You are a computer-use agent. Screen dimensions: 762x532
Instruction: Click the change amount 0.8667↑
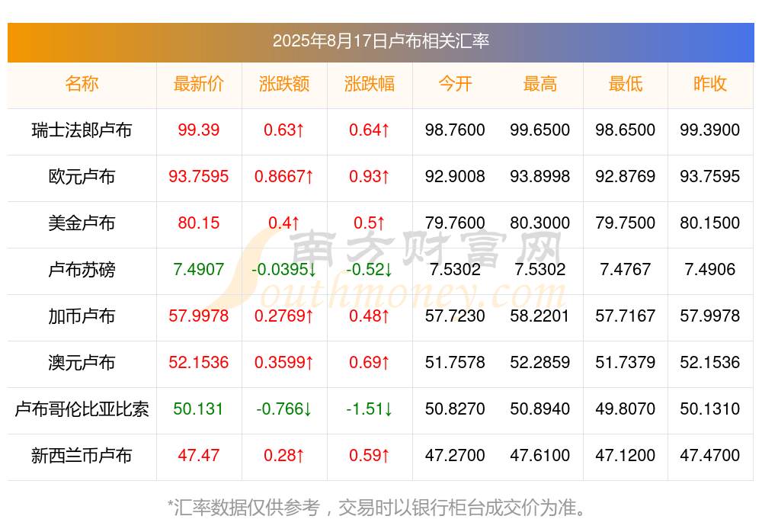coord(284,177)
